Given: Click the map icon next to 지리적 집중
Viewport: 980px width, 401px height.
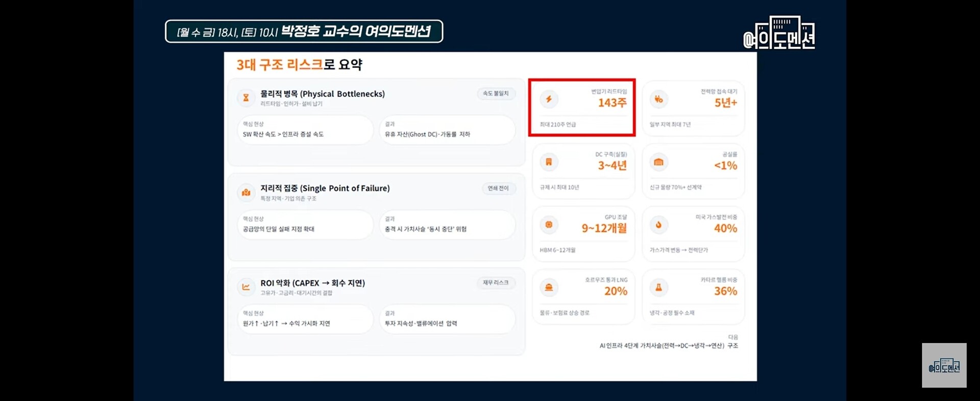Looking at the screenshot, I should tap(246, 193).
